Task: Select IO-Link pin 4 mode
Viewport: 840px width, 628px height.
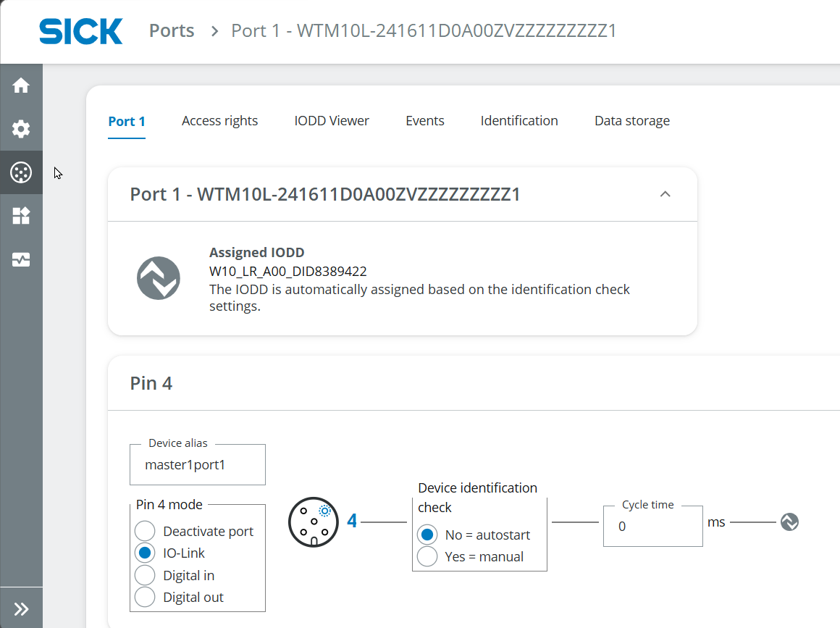Action: tap(145, 553)
